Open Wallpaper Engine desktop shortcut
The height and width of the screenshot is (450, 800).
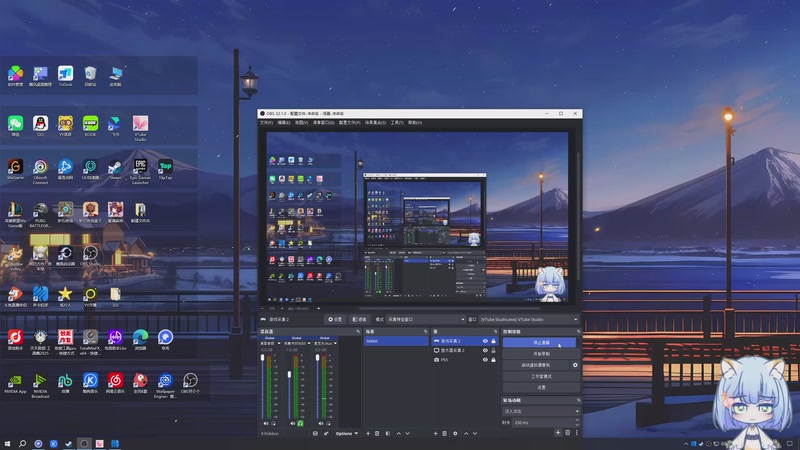coord(165,386)
